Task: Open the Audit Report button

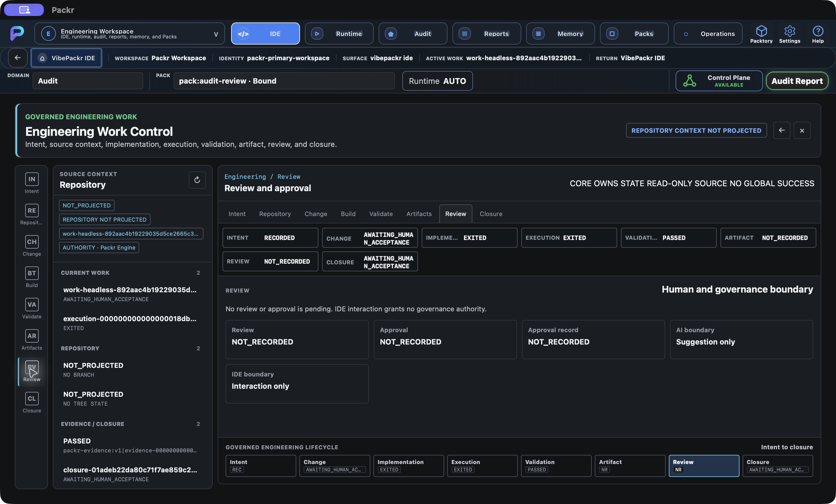Action: 797,81
